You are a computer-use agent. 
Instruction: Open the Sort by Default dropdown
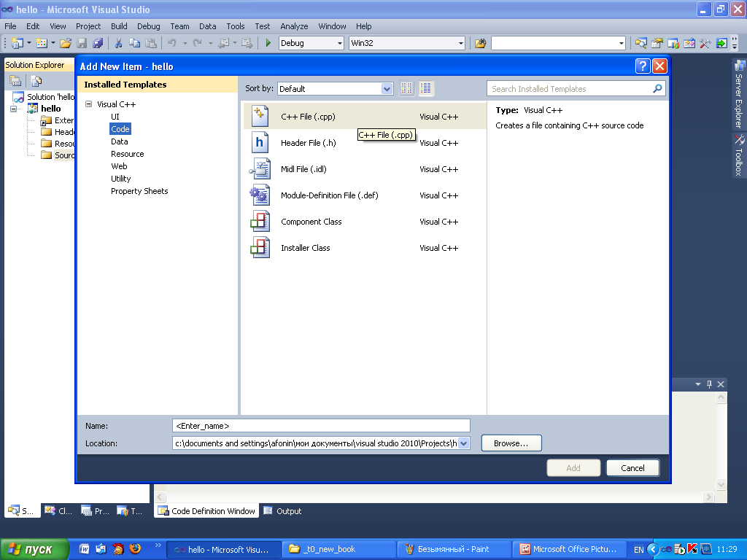point(387,88)
